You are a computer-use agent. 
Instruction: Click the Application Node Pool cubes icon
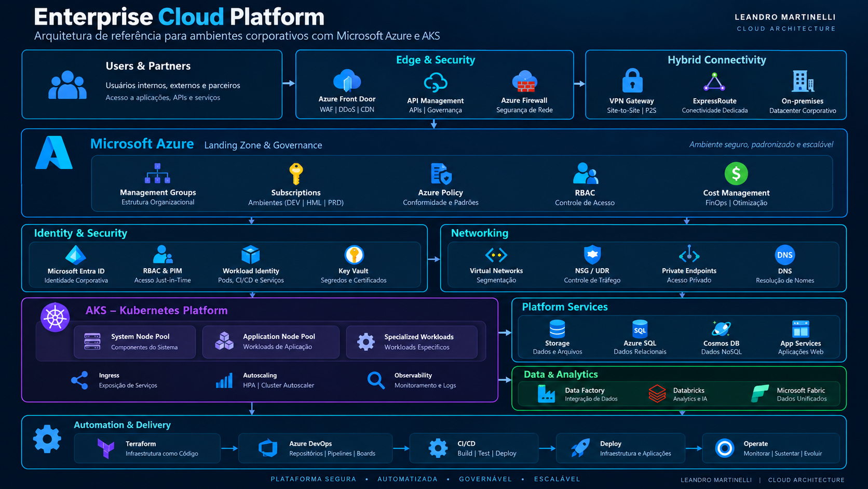224,341
